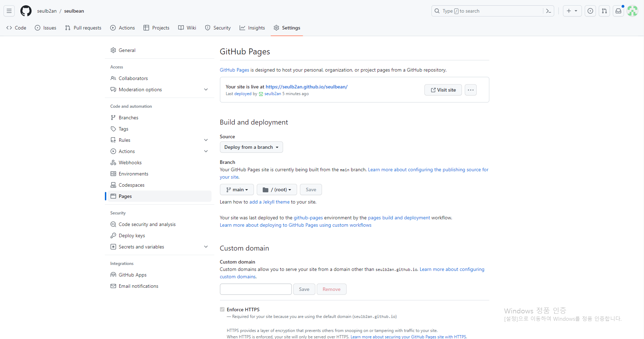Open the live site URL seulb2an.github.io/seulbean
The width and height of the screenshot is (644, 339).
pyautogui.click(x=307, y=87)
